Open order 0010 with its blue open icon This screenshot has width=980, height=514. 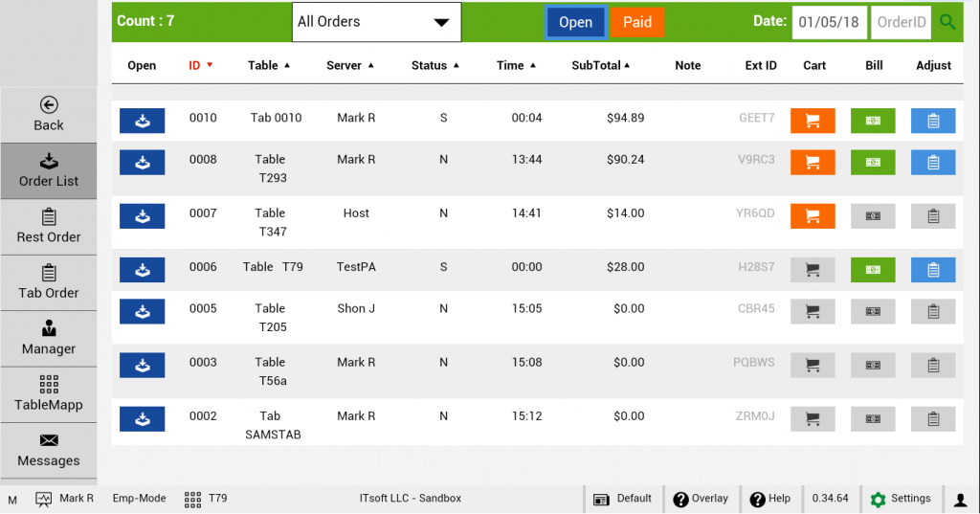142,121
